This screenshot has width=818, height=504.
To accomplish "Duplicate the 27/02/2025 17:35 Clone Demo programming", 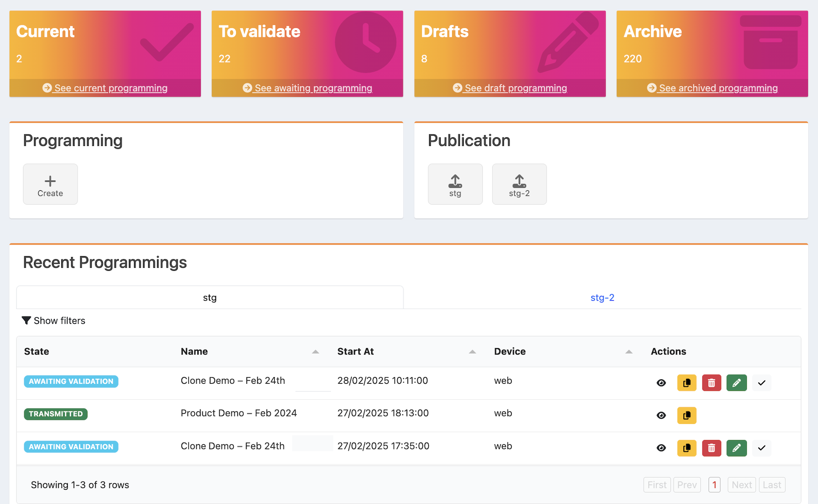I will coord(687,448).
